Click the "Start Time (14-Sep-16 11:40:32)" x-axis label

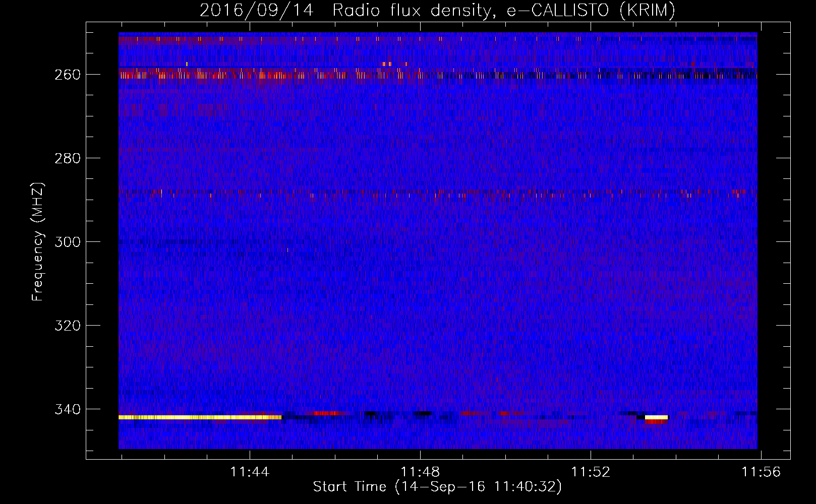point(437,487)
